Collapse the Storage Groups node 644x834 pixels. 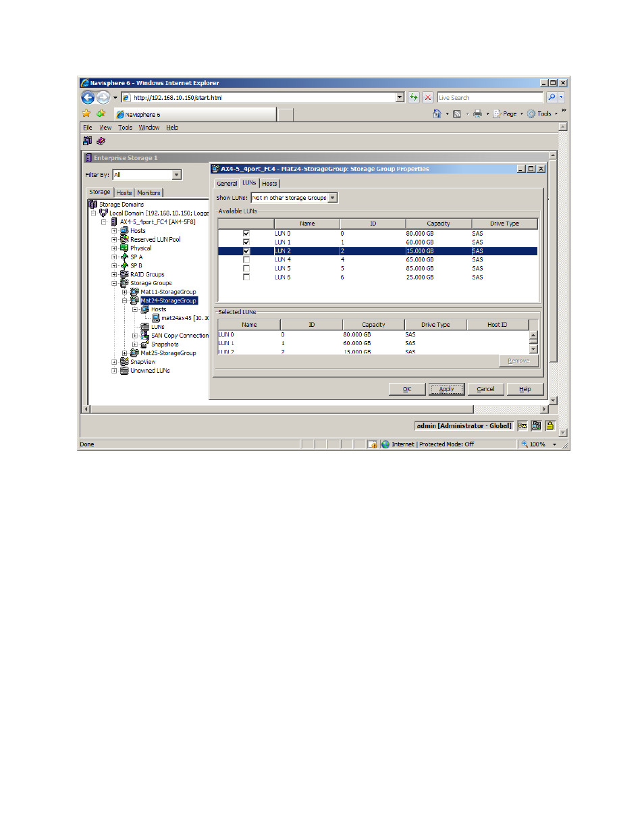click(114, 284)
